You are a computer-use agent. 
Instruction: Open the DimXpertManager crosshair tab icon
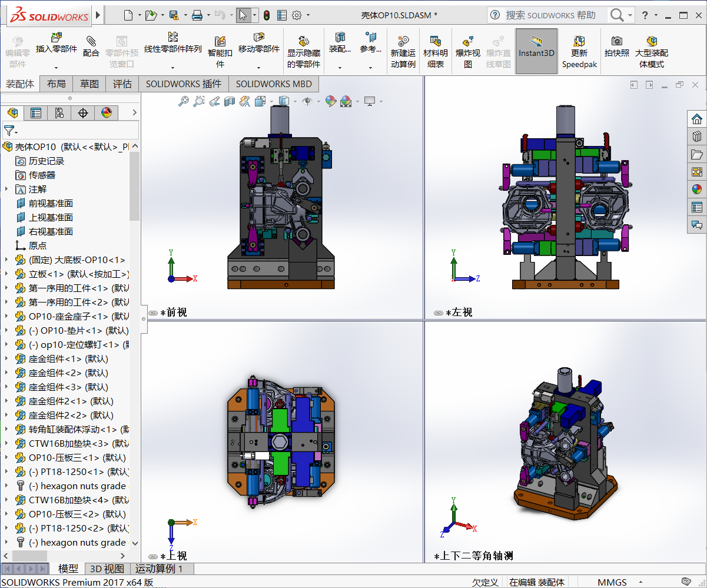click(x=83, y=112)
